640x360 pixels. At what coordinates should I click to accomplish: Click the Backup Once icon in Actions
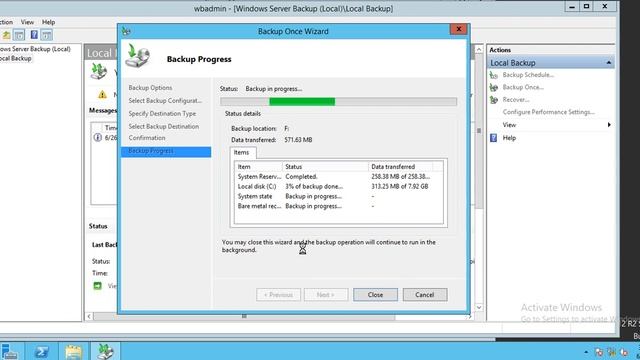[x=493, y=87]
